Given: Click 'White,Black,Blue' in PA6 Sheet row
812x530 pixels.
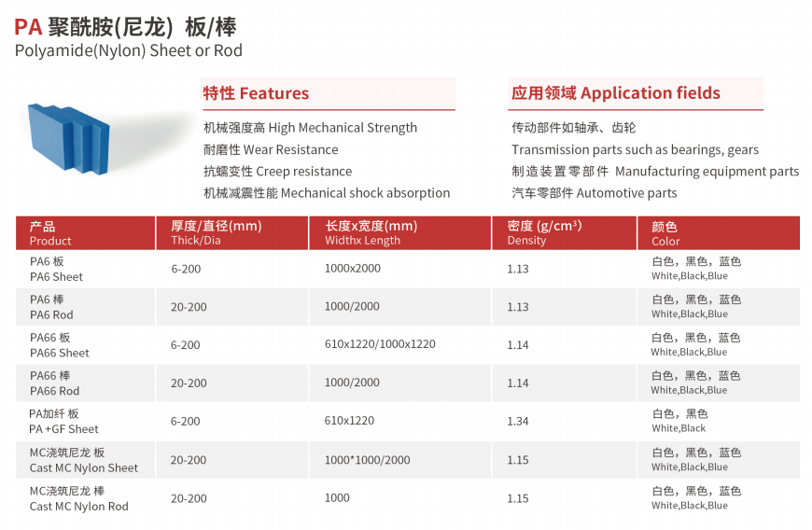Looking at the screenshot, I should pyautogui.click(x=690, y=276).
